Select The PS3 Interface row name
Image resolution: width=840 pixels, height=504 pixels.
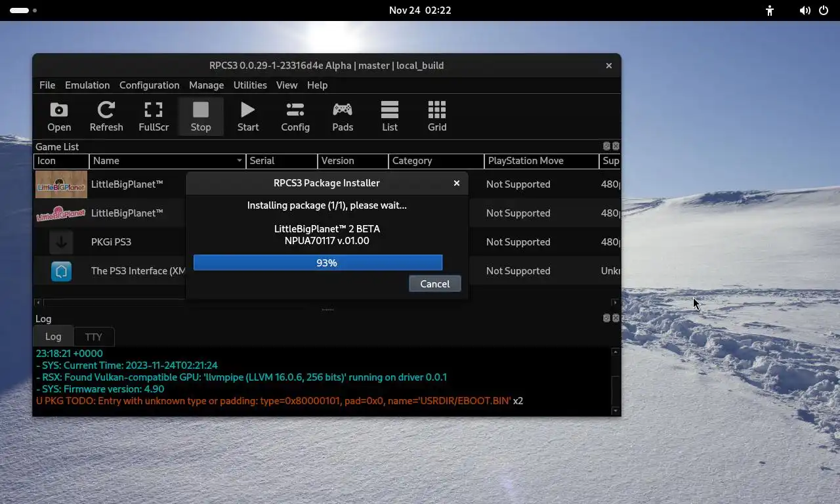(x=138, y=271)
